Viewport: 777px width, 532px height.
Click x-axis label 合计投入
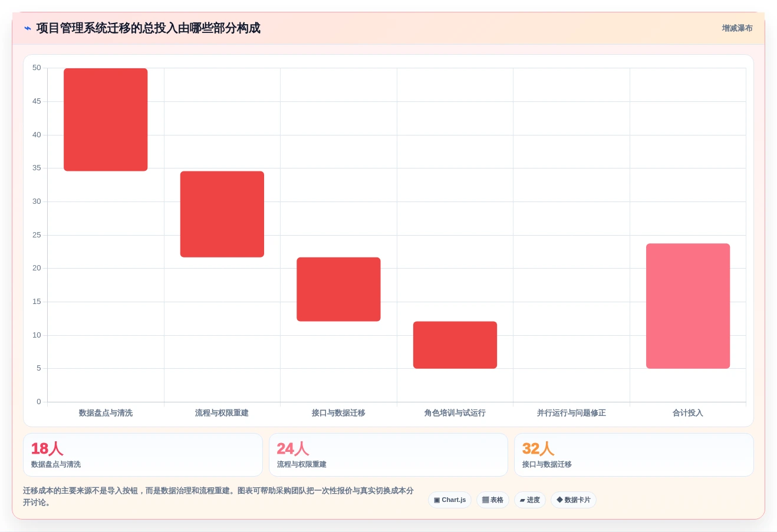pyautogui.click(x=688, y=413)
